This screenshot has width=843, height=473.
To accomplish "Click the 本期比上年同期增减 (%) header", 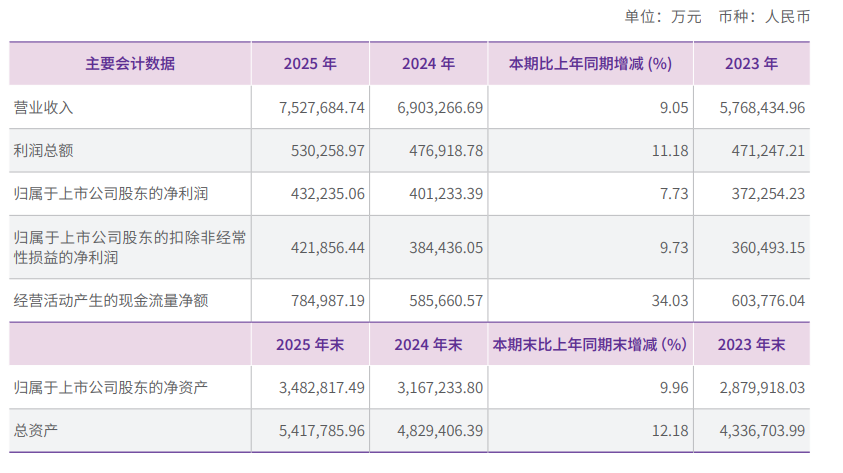I will click(x=589, y=64).
